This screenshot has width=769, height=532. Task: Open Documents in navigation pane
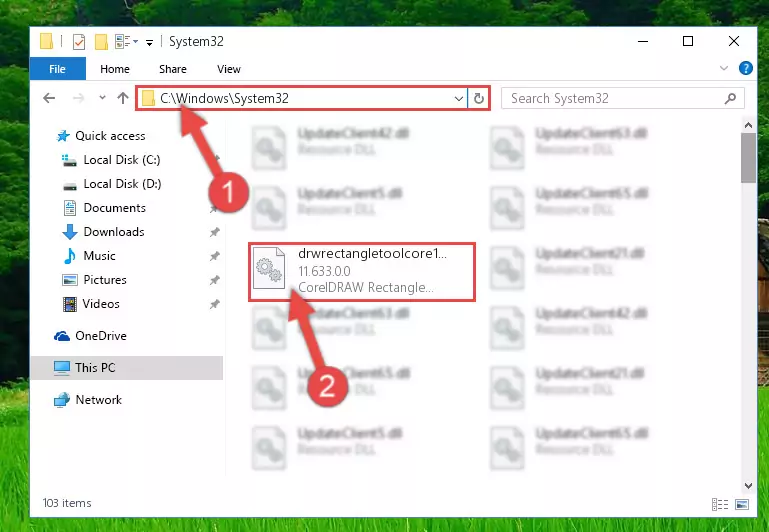pos(104,208)
